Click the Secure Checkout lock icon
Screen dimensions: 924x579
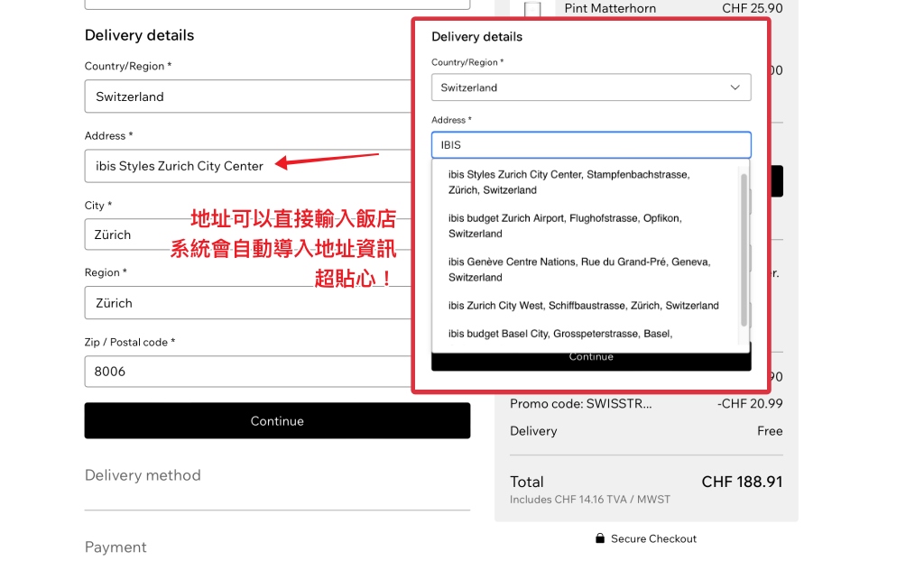tap(600, 538)
